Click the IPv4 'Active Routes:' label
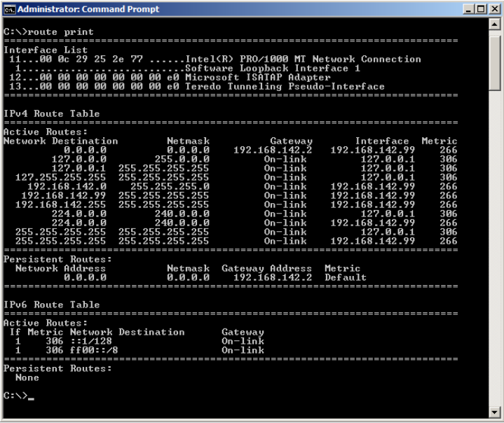This screenshot has height=423, width=504. tap(46, 132)
